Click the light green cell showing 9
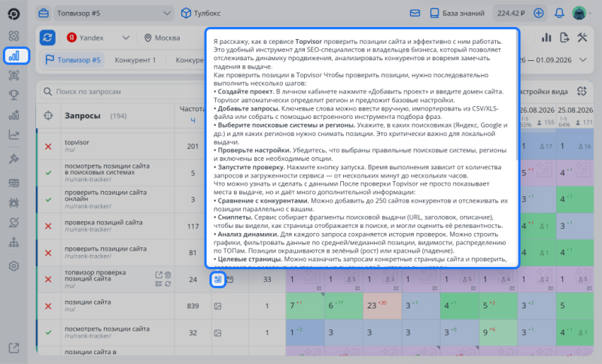Viewport: 602px width, 364px height. (498, 332)
